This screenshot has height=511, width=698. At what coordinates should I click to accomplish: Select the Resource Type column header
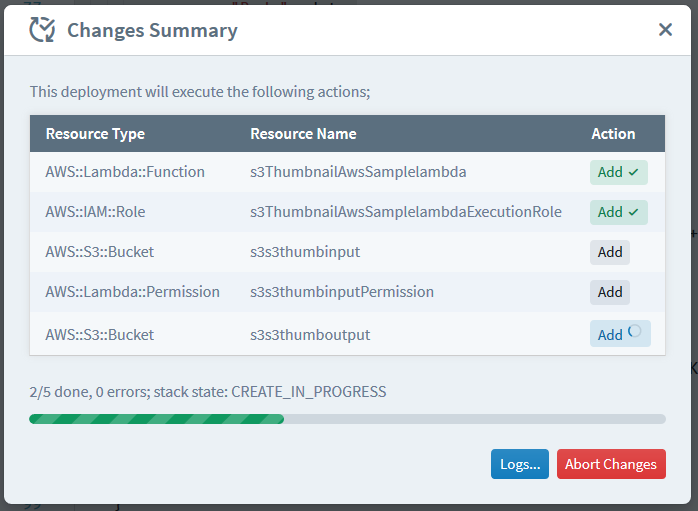(x=95, y=134)
